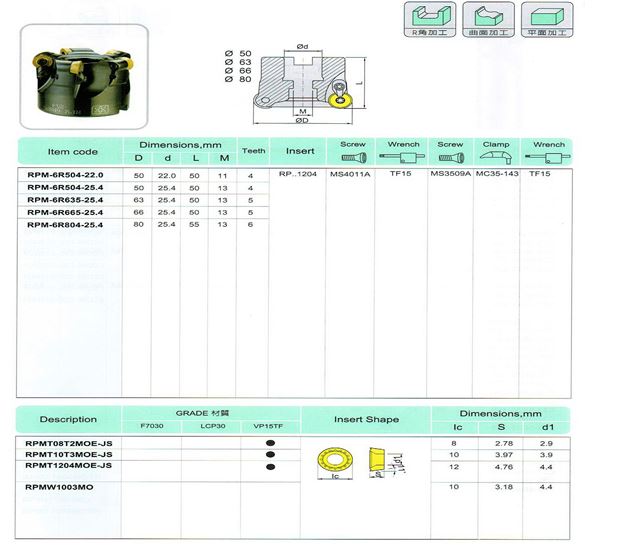Click the Insert Shape header
The image size is (632, 552).
[x=366, y=419]
